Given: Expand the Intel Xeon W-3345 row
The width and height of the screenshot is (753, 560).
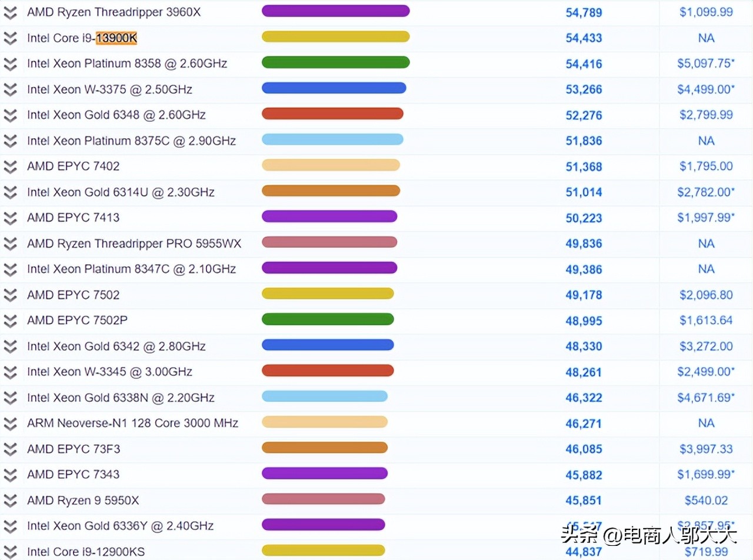Looking at the screenshot, I should point(10,372).
